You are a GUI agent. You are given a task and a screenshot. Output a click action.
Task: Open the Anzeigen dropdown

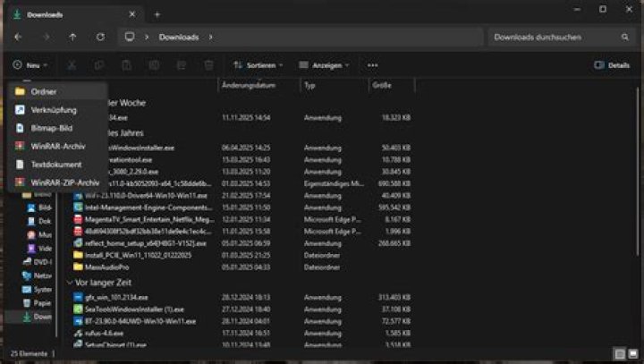click(x=324, y=65)
